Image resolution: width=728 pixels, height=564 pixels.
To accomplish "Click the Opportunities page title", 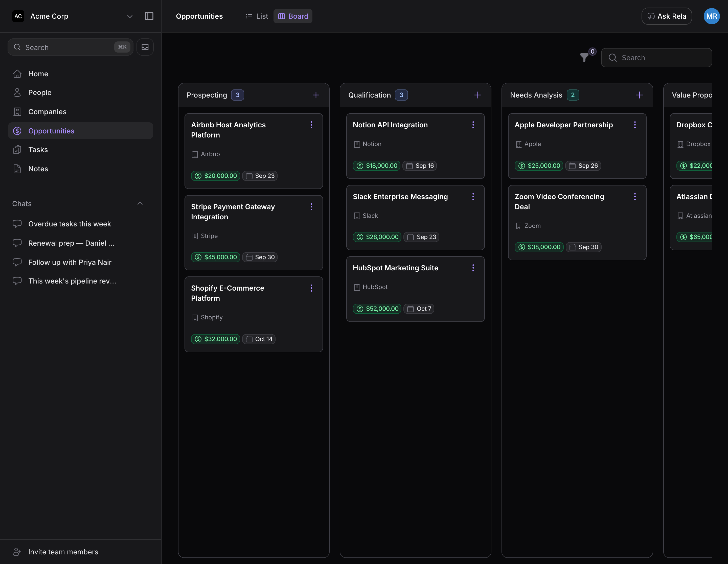I will [x=199, y=16].
